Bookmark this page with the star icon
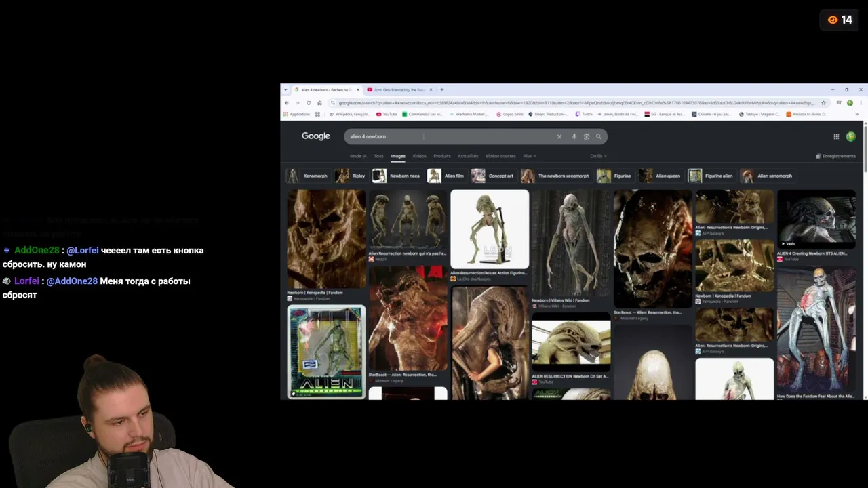The height and width of the screenshot is (488, 868). (823, 103)
